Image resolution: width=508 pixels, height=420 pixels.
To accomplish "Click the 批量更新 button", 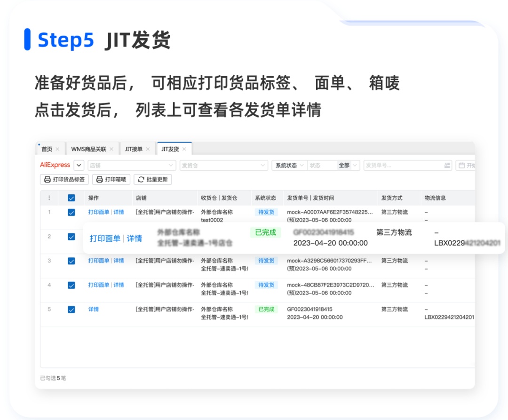I will pos(152,179).
